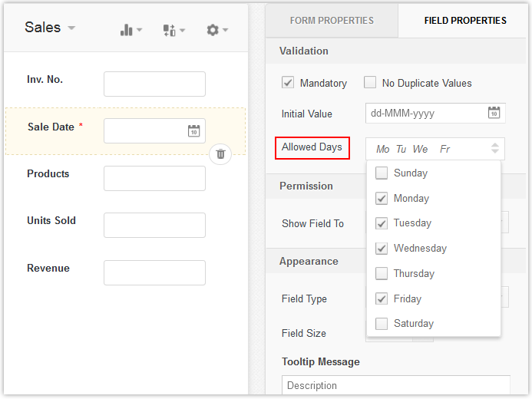
Task: Click the Revenue input field
Action: point(154,273)
